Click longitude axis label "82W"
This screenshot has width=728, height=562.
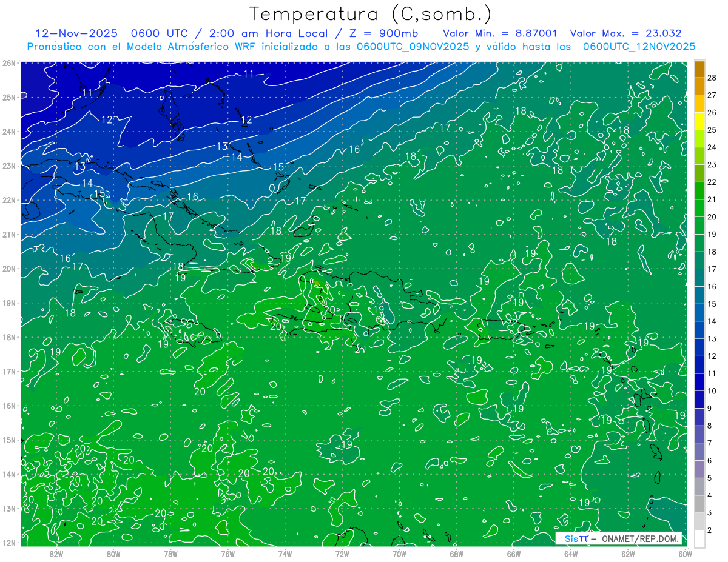click(x=56, y=554)
